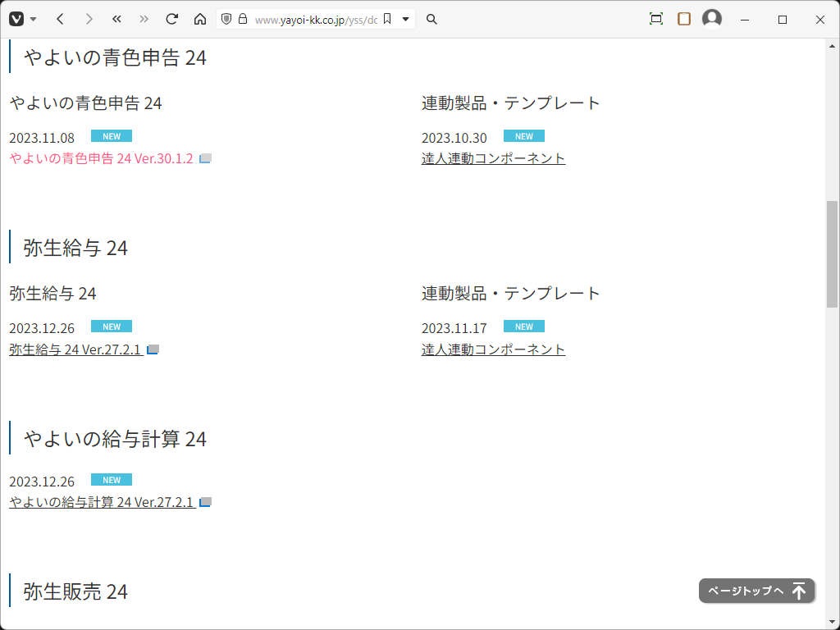The width and height of the screenshot is (840, 630).
Task: Click the address bar URL field
Action: click(316, 20)
